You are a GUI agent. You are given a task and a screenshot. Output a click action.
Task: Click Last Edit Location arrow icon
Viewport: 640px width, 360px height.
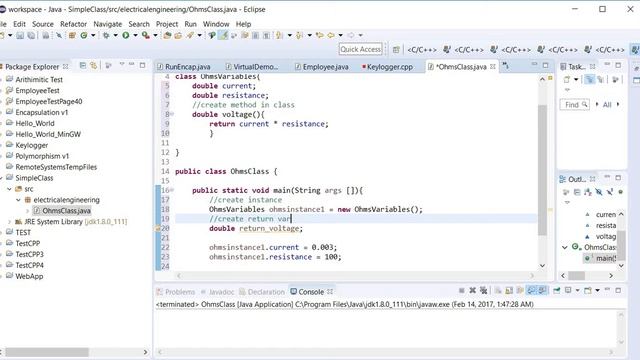point(320,36)
